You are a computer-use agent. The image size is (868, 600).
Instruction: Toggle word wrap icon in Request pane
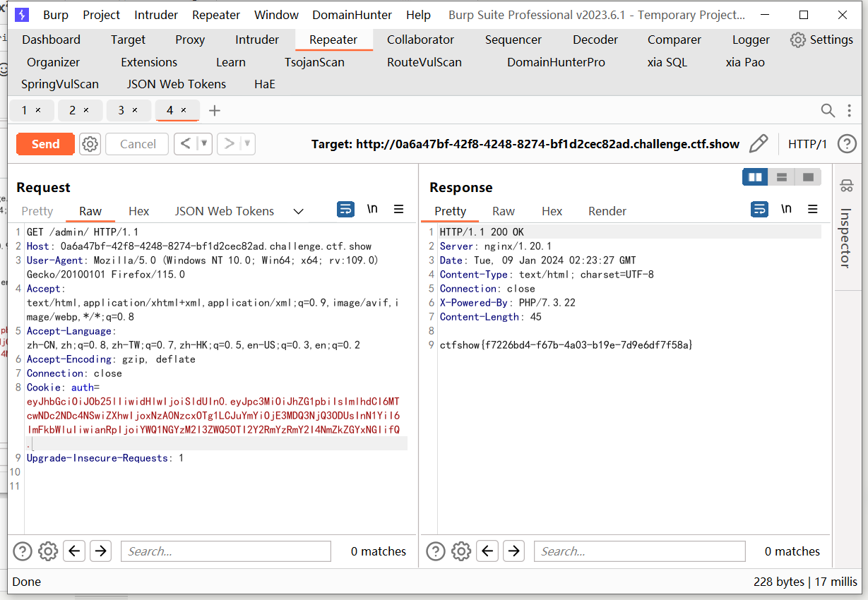[345, 209]
